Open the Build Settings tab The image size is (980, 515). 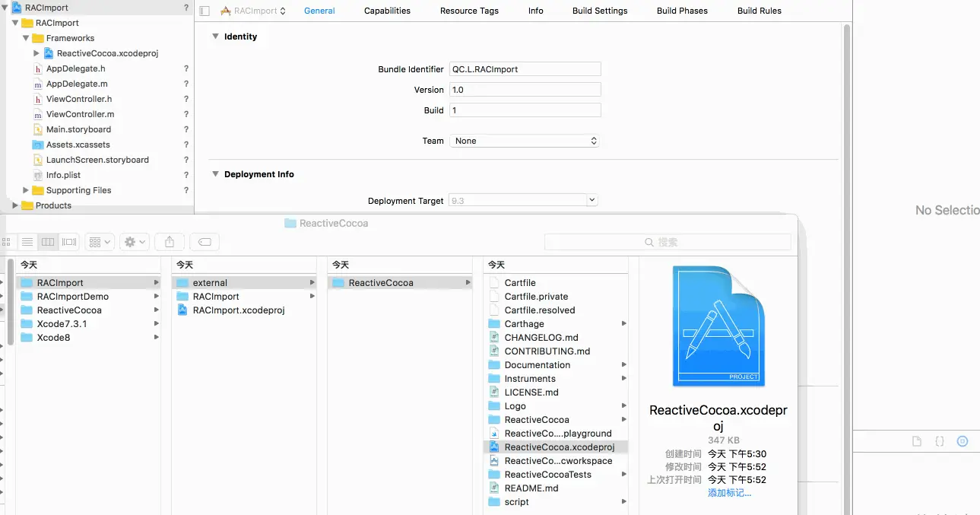(600, 11)
